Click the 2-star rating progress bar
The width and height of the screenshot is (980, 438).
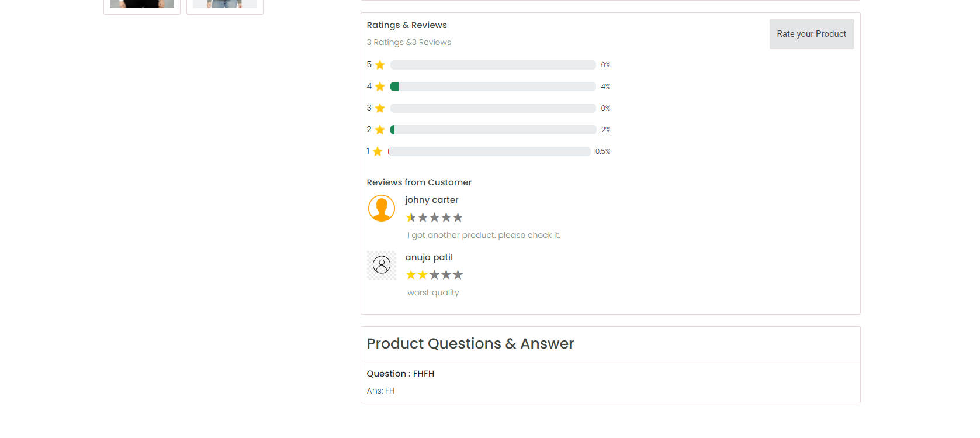[493, 130]
